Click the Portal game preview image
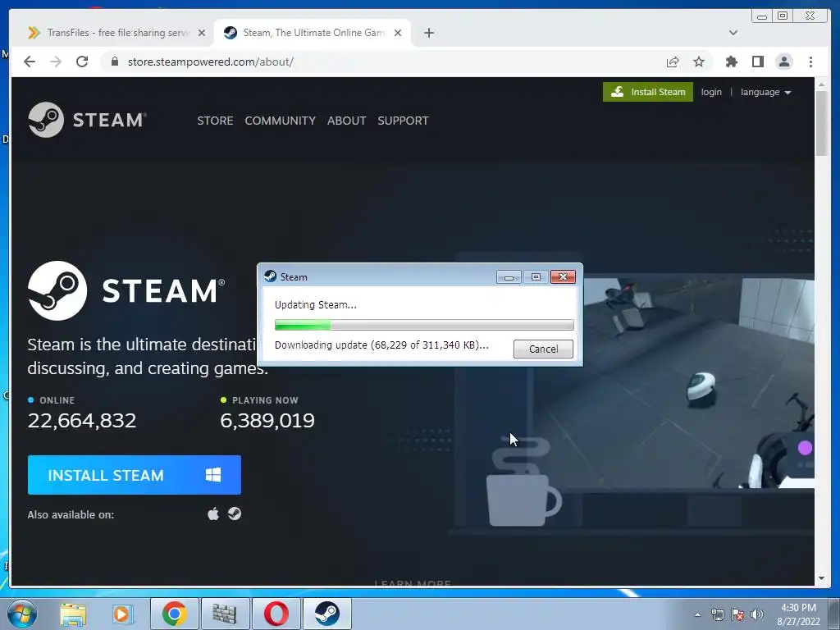840x630 pixels. click(698, 383)
